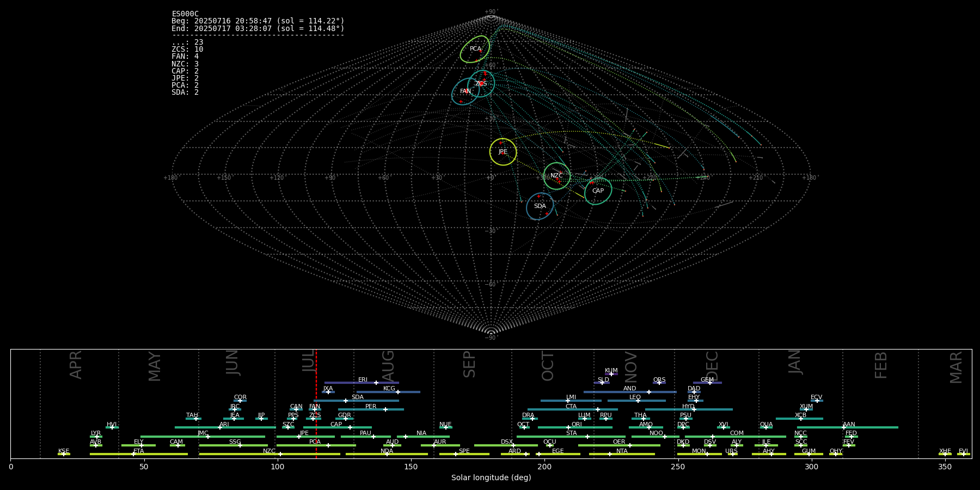This screenshot has width=980, height=490.
Task: Click the JXA shower label in timeline
Action: tap(328, 389)
